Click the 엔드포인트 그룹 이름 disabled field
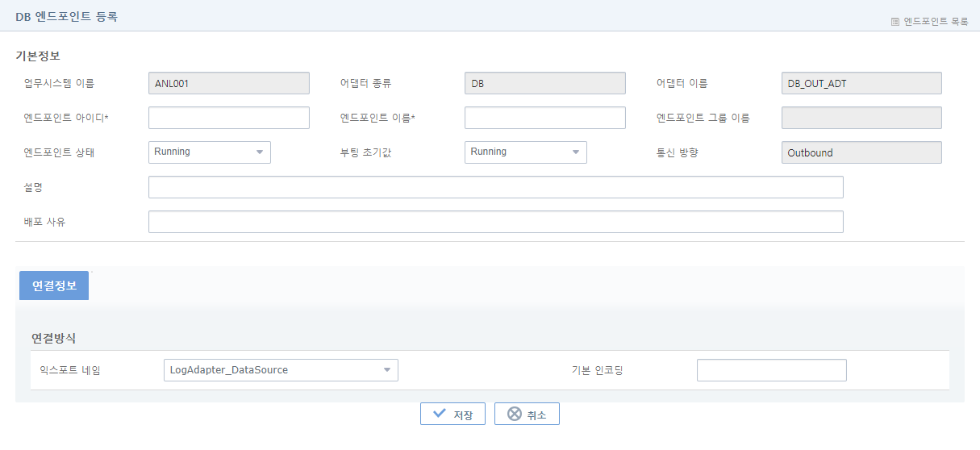Viewport: 980px width, 450px height. (861, 118)
